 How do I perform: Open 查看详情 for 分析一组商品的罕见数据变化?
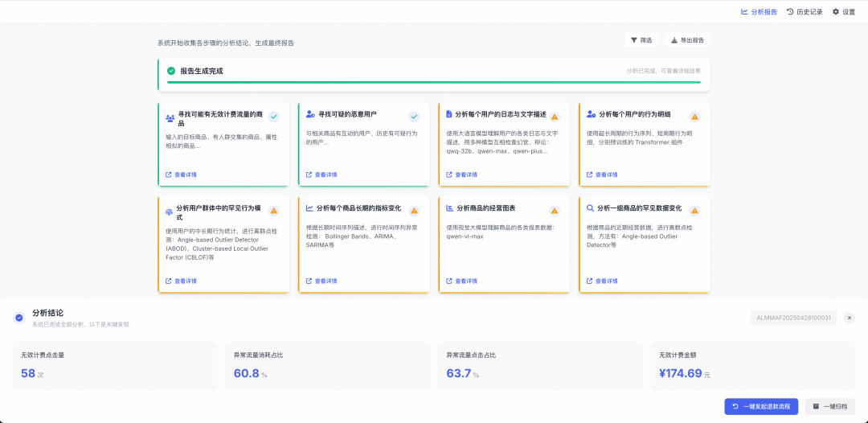(x=602, y=281)
